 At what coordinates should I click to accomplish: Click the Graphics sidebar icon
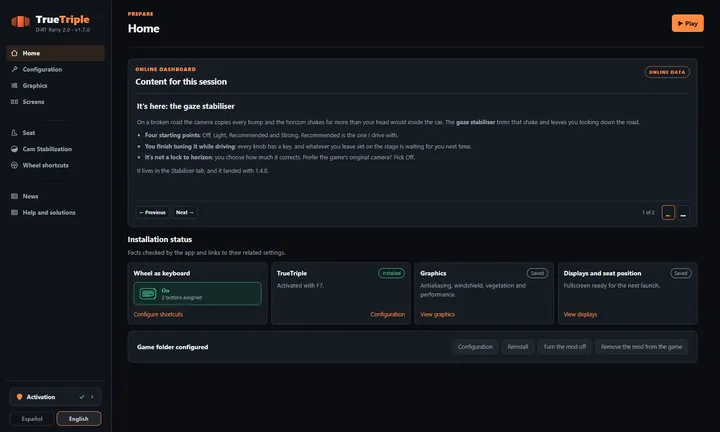14,85
